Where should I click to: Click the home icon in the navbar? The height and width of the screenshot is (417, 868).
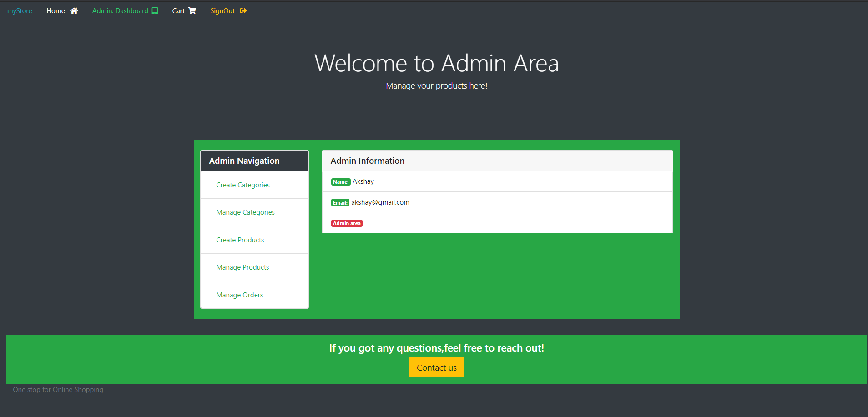(74, 10)
